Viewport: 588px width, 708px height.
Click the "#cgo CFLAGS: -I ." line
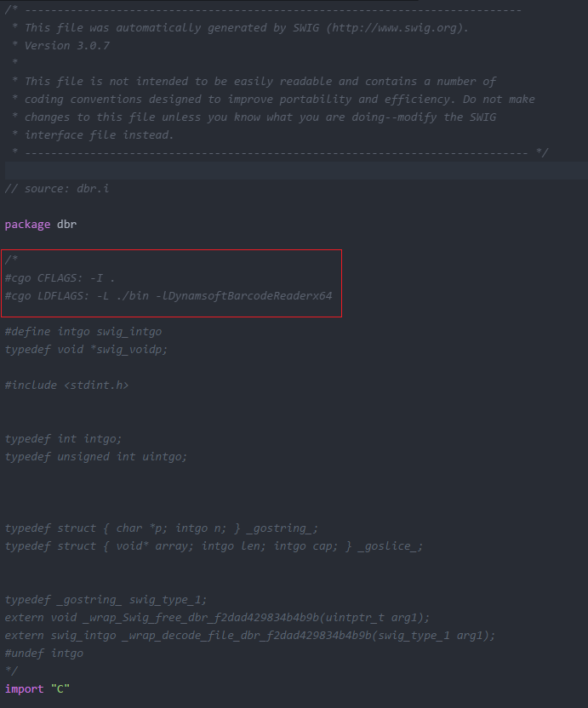pyautogui.click(x=60, y=277)
